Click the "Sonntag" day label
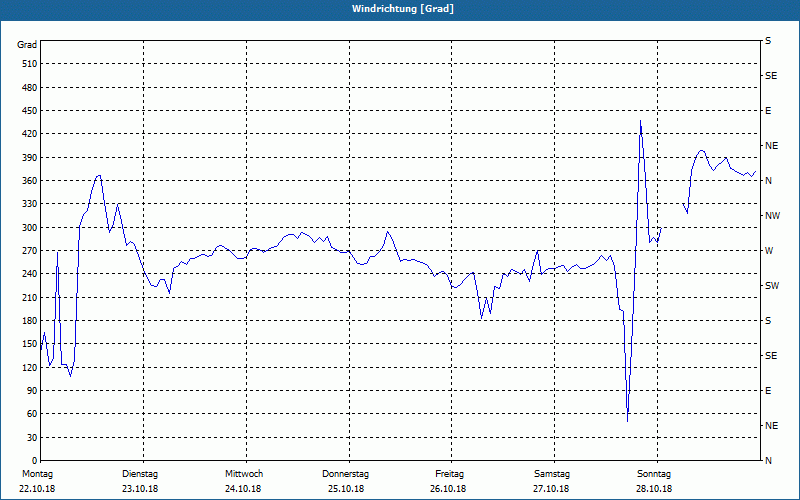 coord(654,474)
